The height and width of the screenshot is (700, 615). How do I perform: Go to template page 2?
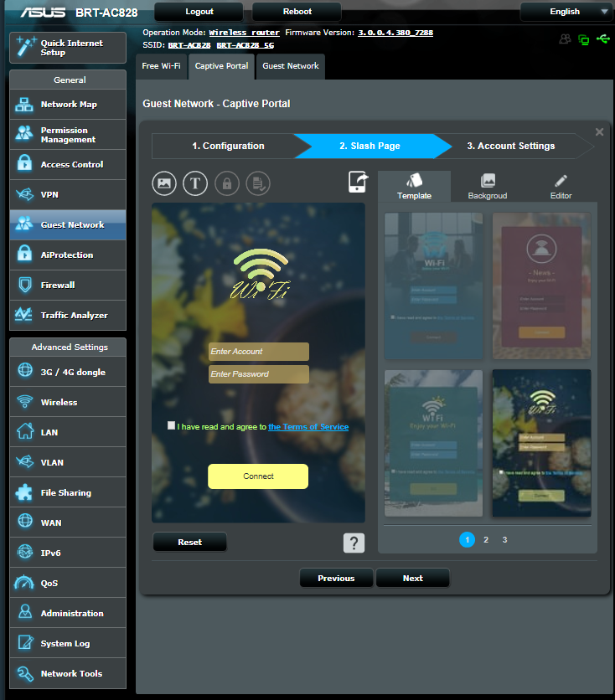pyautogui.click(x=486, y=540)
